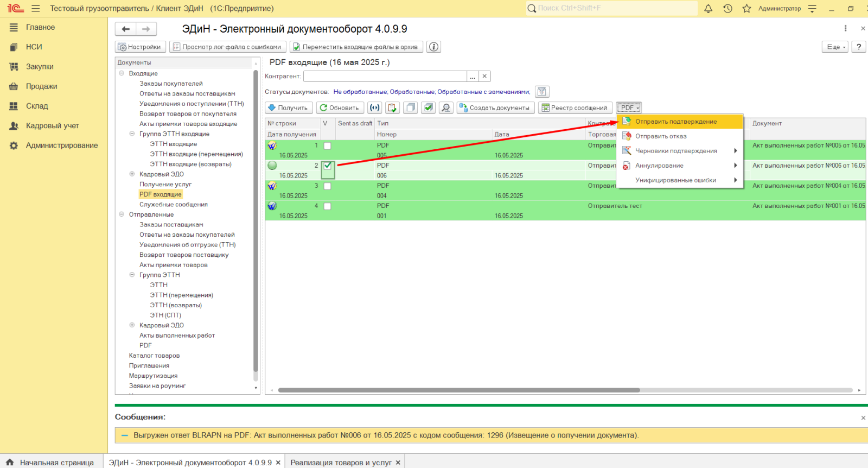The height and width of the screenshot is (468, 868).
Task: Collapse Входящие tree node
Action: click(122, 73)
